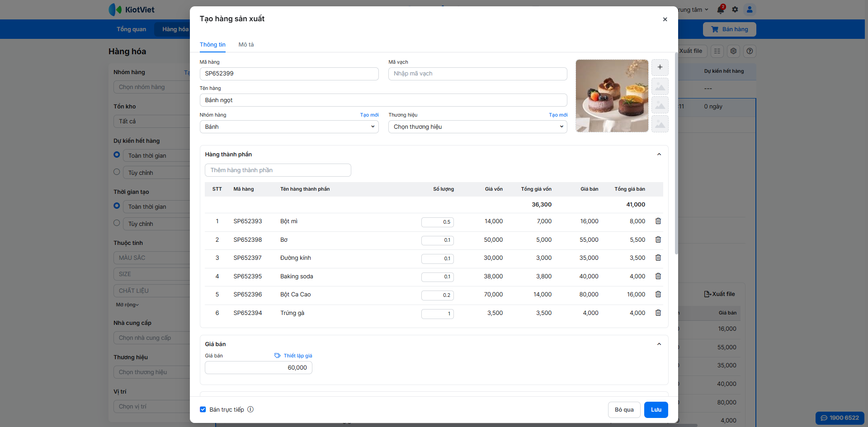Open the Chọn vị trí filter
Screen dimensions: 868x427
coord(152,407)
